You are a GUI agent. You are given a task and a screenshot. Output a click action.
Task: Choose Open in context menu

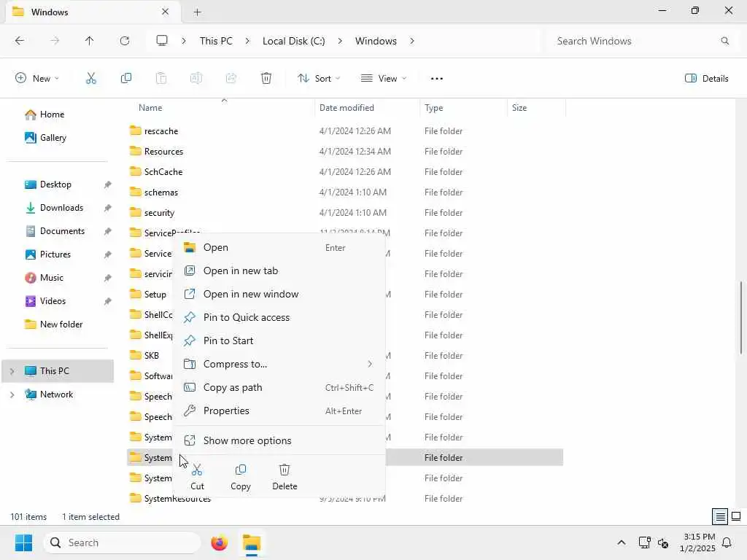click(x=279, y=248)
